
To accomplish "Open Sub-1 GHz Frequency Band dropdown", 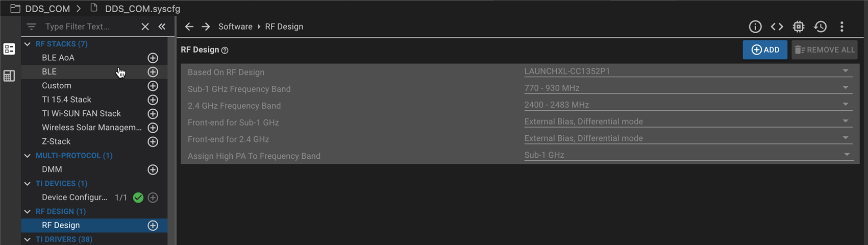I will [686, 88].
